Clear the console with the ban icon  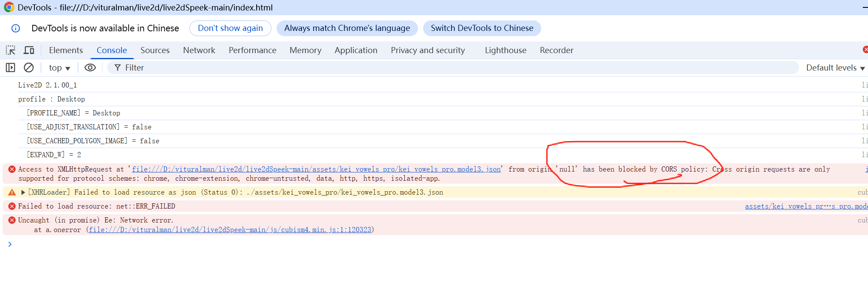29,67
